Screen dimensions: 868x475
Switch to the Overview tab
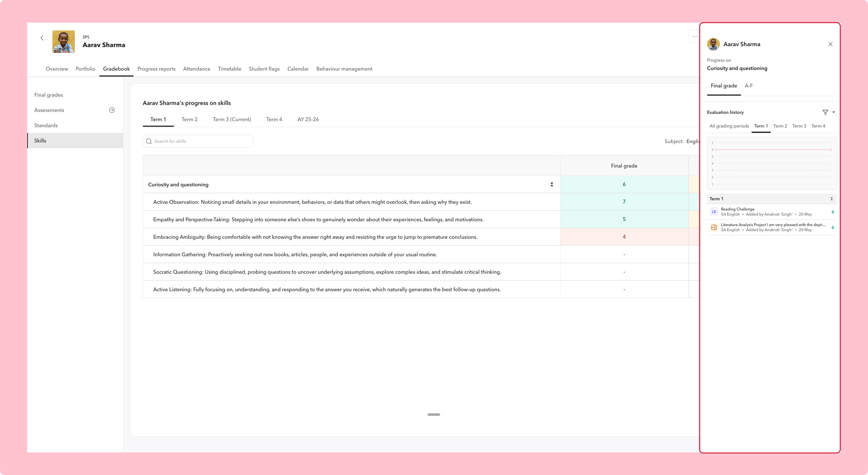57,69
